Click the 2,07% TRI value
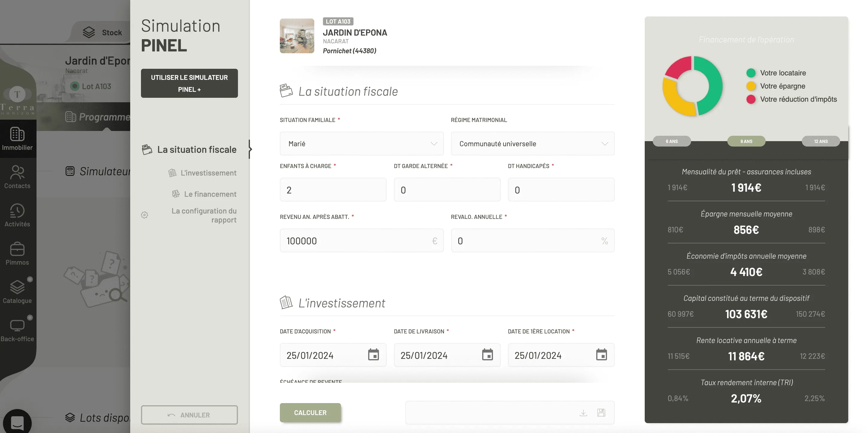This screenshot has height=433, width=868. coord(746,399)
